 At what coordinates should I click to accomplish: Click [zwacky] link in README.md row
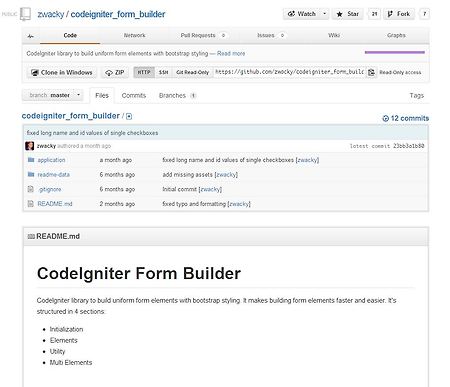[239, 204]
